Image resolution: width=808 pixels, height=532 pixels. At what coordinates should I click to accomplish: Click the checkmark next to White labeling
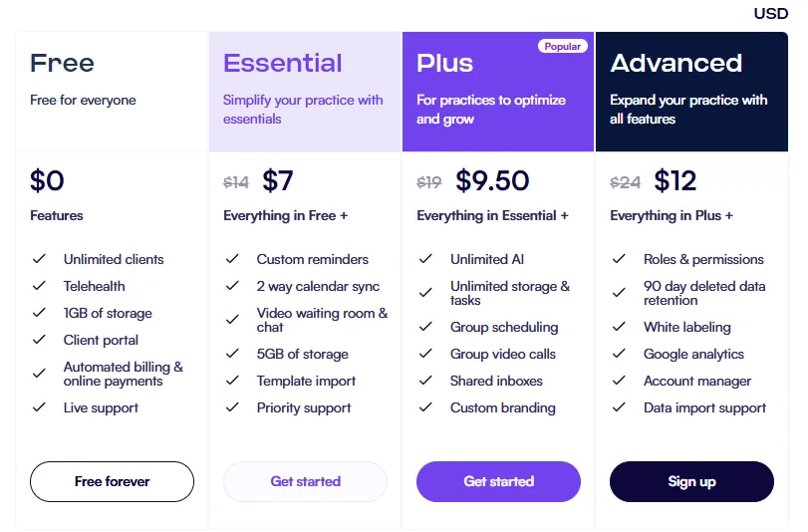pyautogui.click(x=619, y=327)
